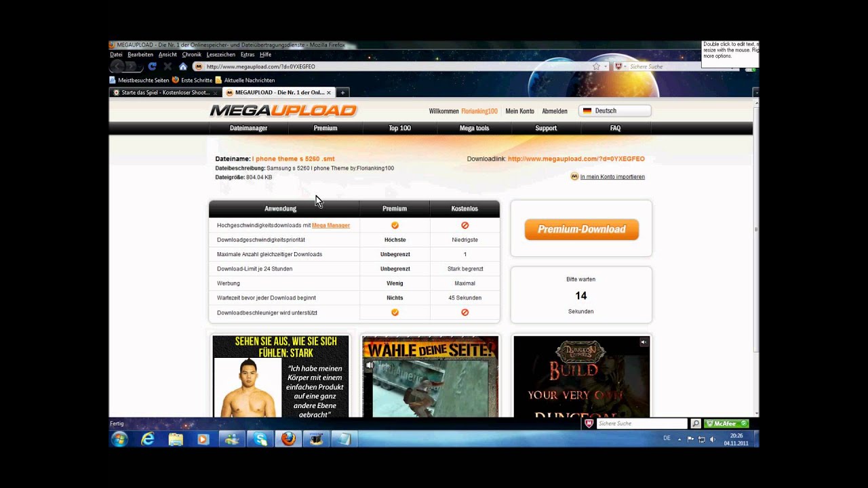Click Abmelden to log out
Screen dimensions: 868x488
(x=555, y=110)
